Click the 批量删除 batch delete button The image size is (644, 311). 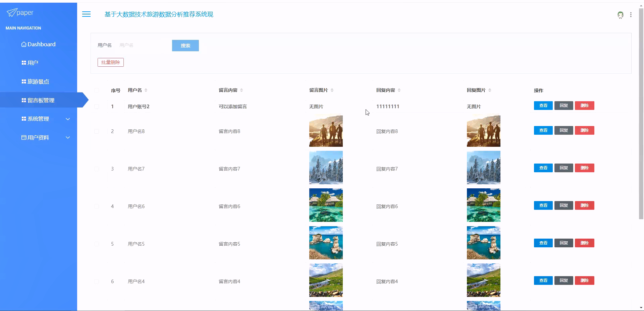[x=110, y=62]
